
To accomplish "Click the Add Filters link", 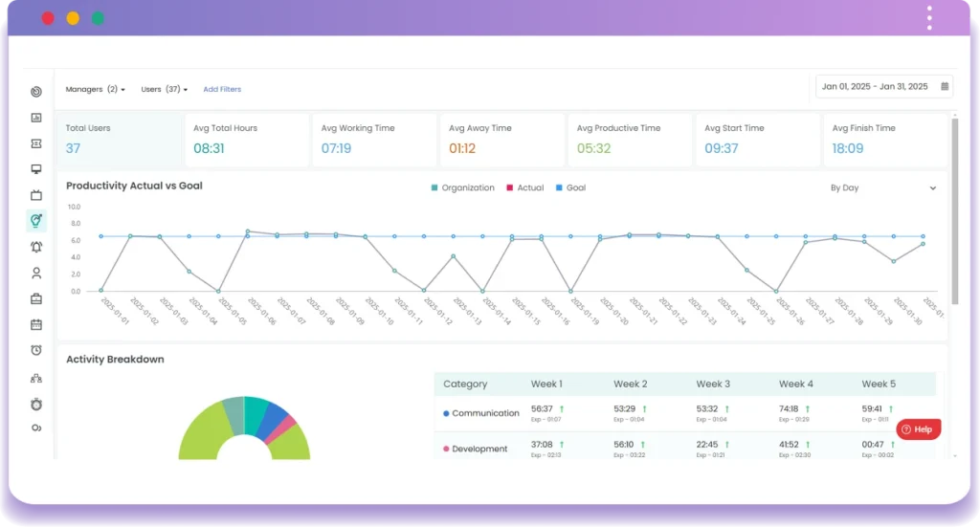I will [222, 89].
